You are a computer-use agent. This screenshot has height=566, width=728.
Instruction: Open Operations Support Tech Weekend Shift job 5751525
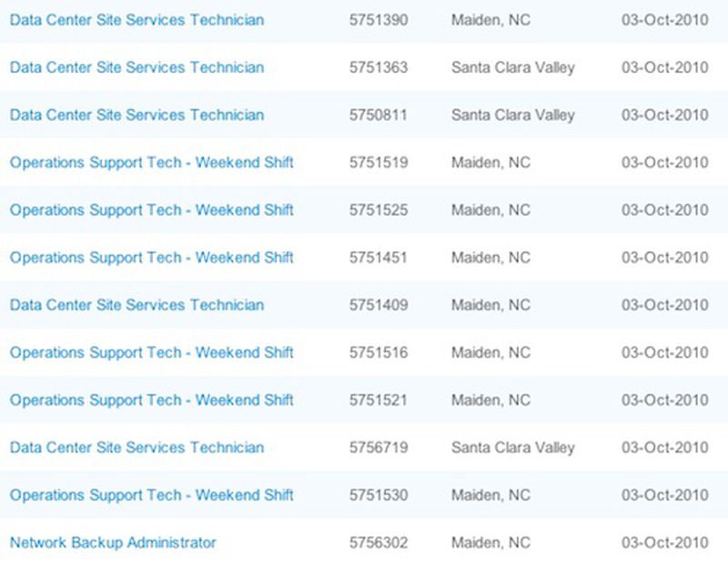151,210
